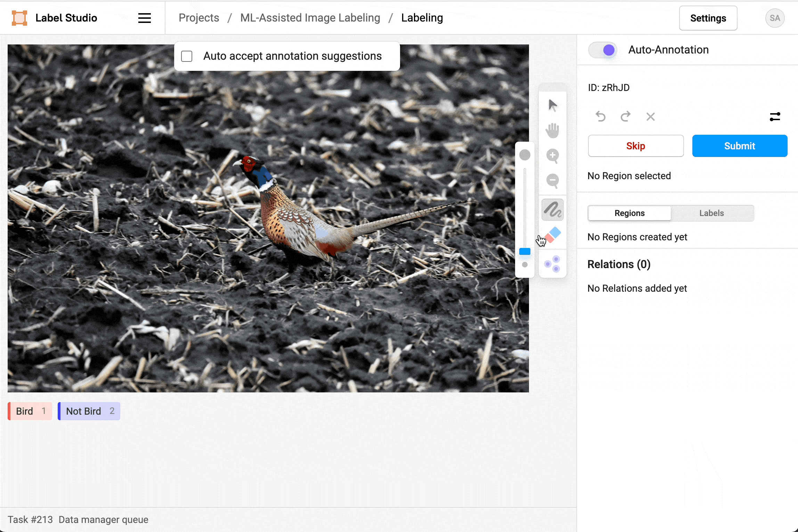Select the zoom in tool
Viewport: 798px width, 532px height.
(553, 156)
